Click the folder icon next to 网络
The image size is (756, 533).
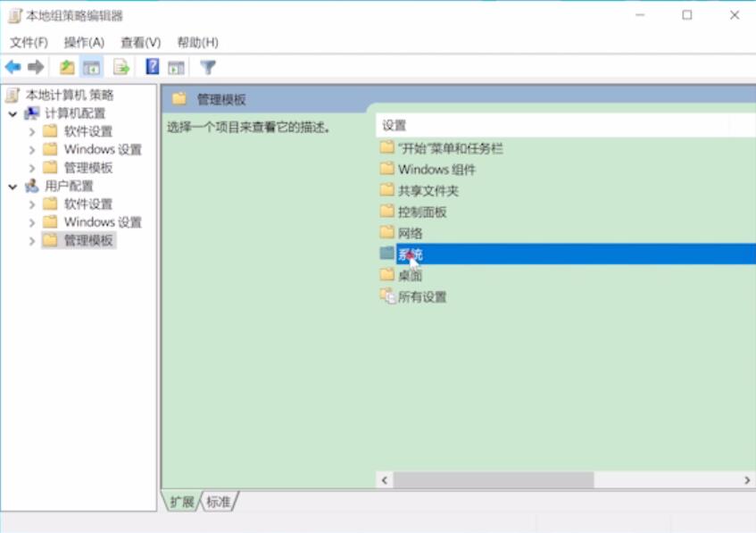coord(386,232)
